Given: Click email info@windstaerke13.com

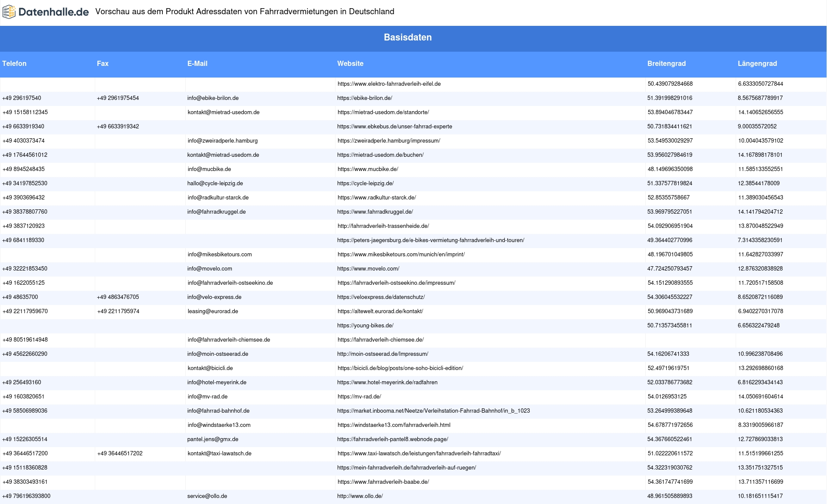Looking at the screenshot, I should point(219,425).
